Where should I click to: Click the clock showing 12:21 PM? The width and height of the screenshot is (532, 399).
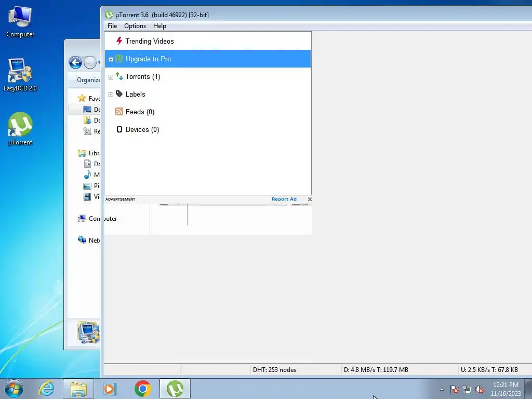(x=506, y=389)
